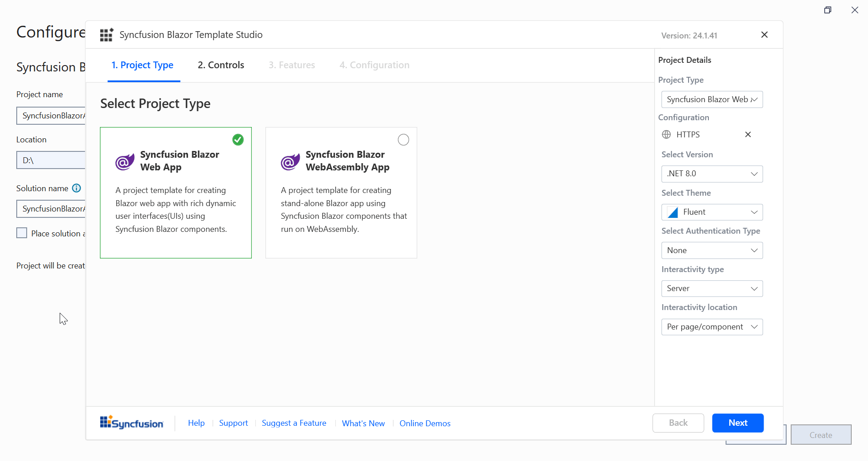
Task: Enable the Place solution checkbox
Action: tap(21, 233)
